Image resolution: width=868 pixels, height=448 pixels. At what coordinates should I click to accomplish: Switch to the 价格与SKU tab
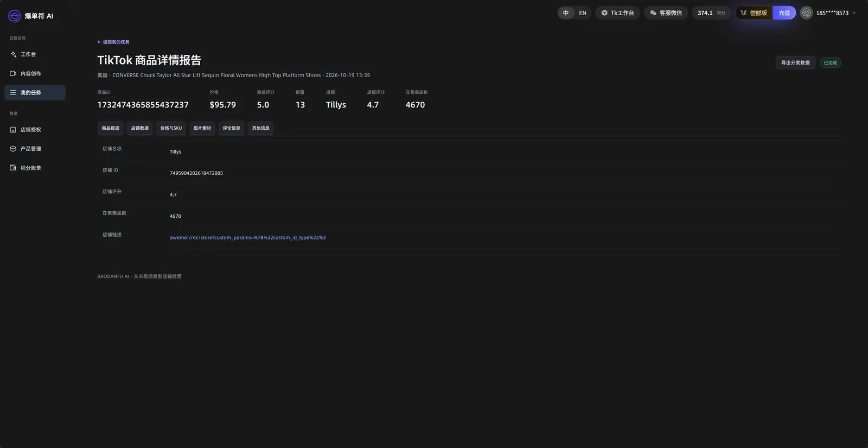(x=171, y=128)
